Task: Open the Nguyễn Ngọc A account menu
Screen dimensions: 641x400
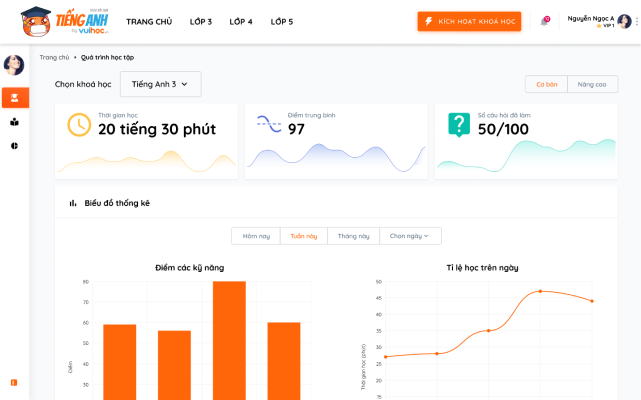Action: pyautogui.click(x=590, y=21)
